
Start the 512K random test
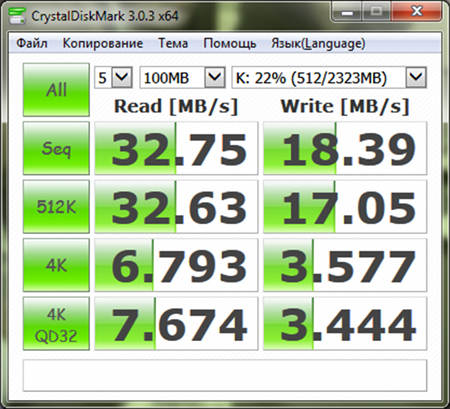pos(56,207)
